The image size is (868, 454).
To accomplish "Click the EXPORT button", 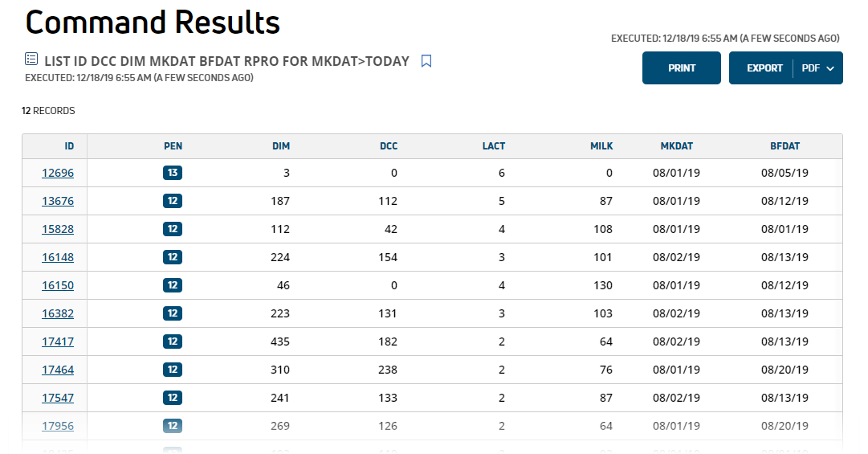I will 764,68.
